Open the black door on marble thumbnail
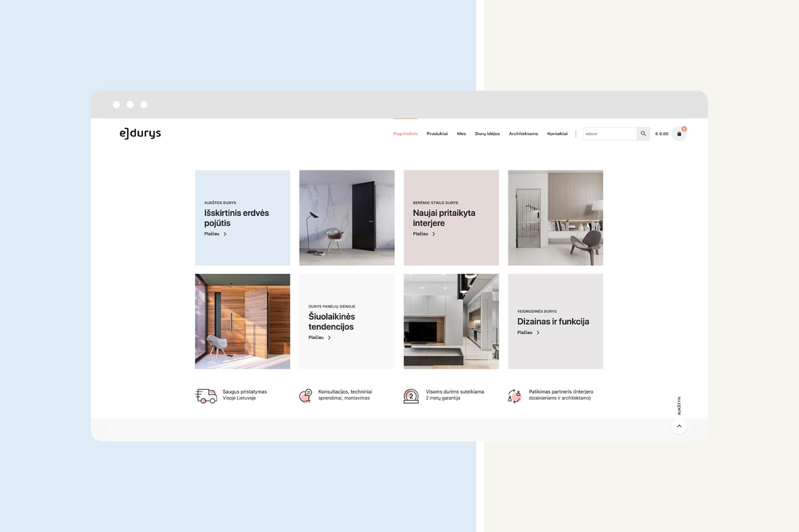Image resolution: width=799 pixels, height=532 pixels. coord(347,218)
